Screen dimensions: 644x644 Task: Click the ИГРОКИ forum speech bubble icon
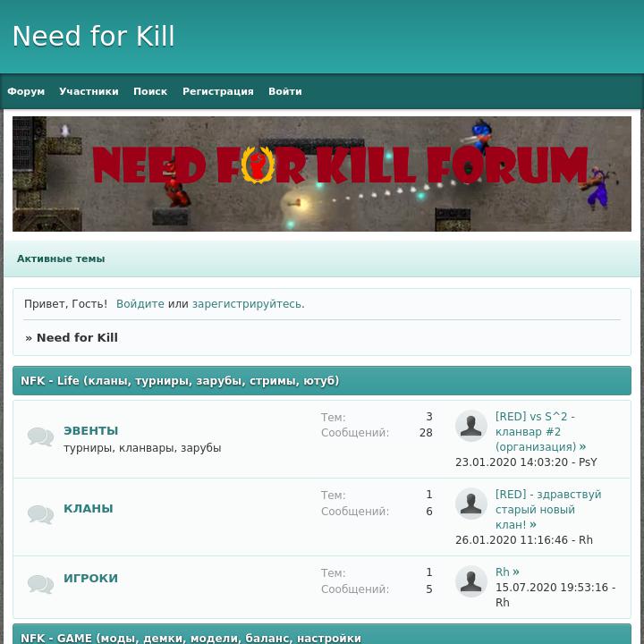(40, 584)
